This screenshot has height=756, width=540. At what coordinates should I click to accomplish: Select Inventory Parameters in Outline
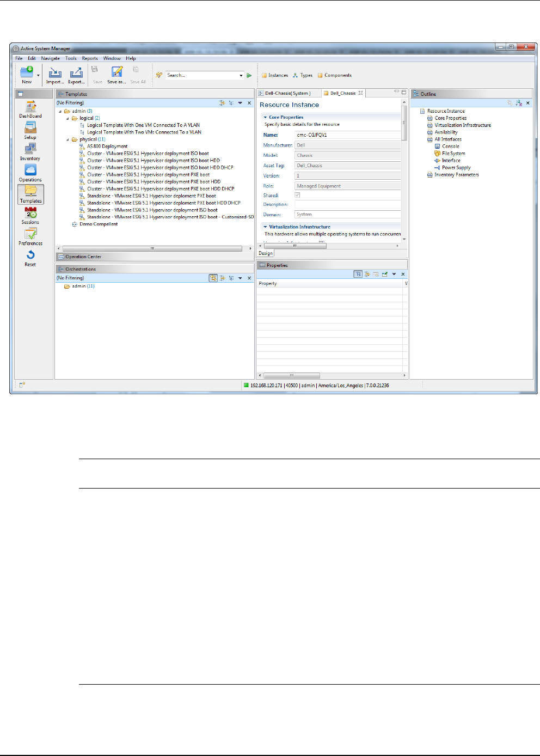click(x=456, y=175)
